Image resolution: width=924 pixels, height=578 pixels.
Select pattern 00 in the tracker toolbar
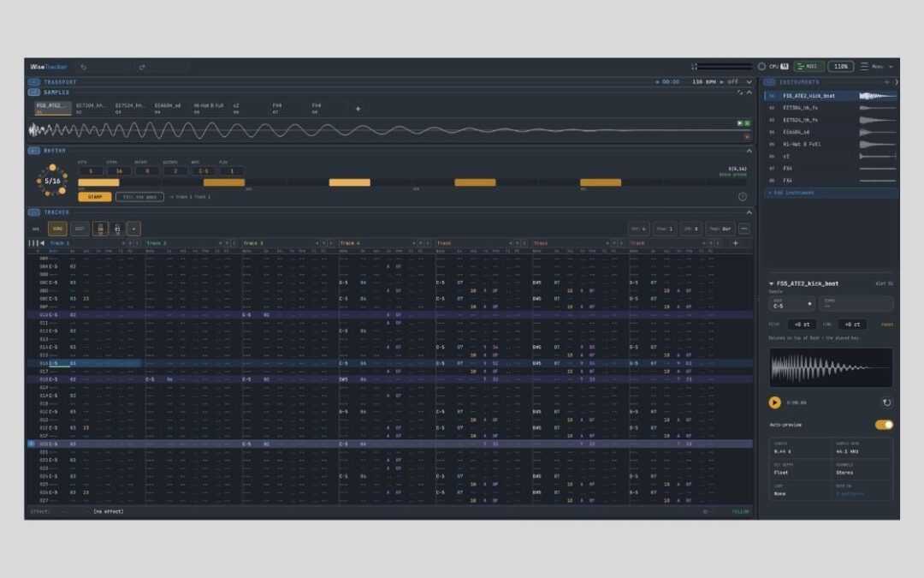point(100,229)
